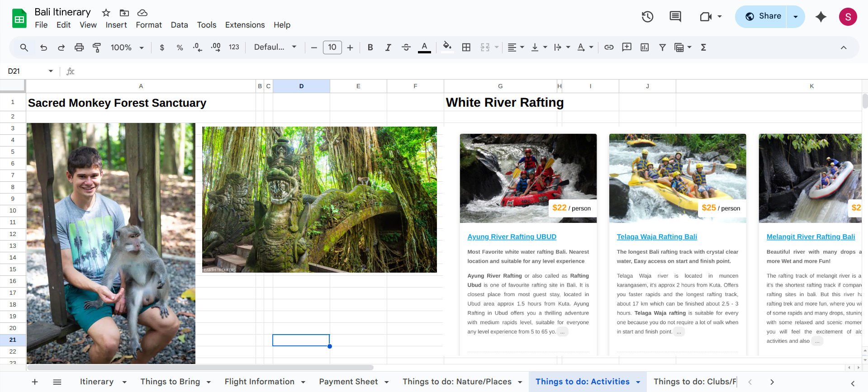Star the Bali Itinerary document

[x=106, y=13]
